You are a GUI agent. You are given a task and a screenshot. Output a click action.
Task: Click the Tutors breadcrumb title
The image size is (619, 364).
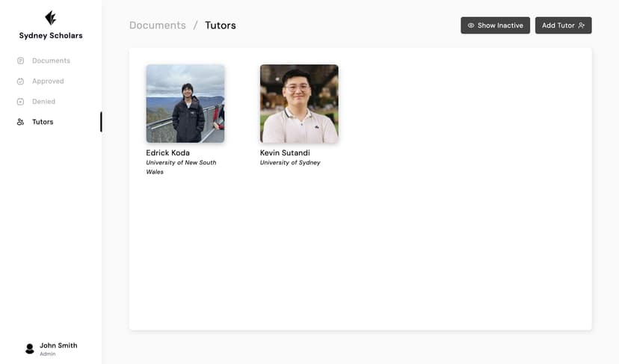[221, 25]
